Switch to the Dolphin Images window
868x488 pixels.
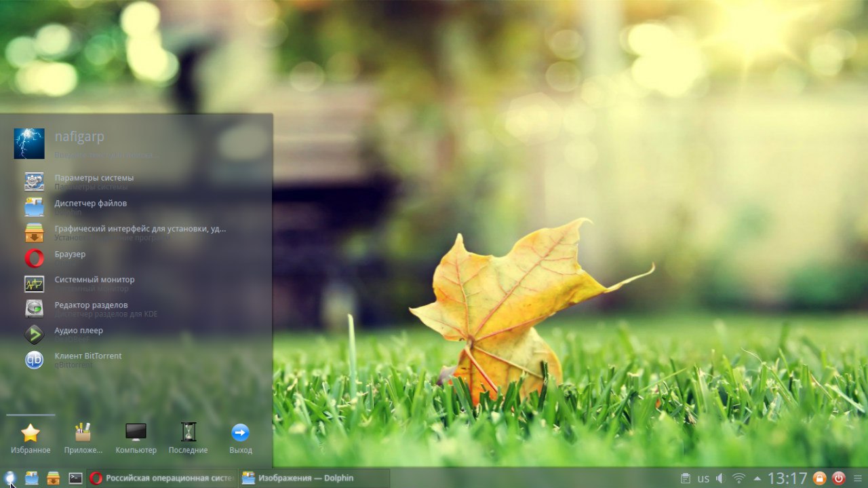click(x=314, y=478)
